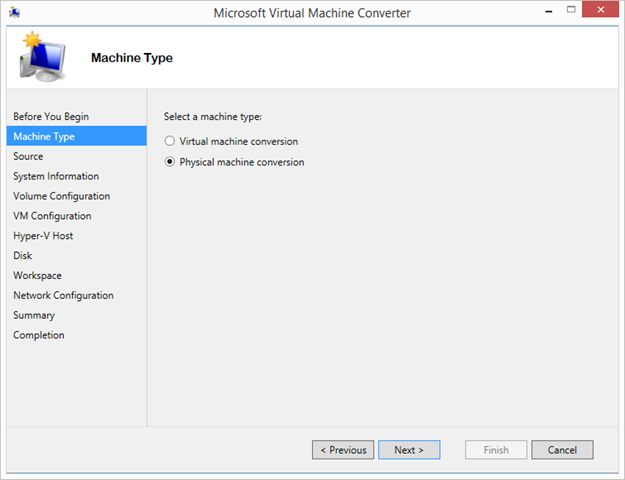
Task: Close the Virtual Machine Converter window
Action: [x=601, y=10]
